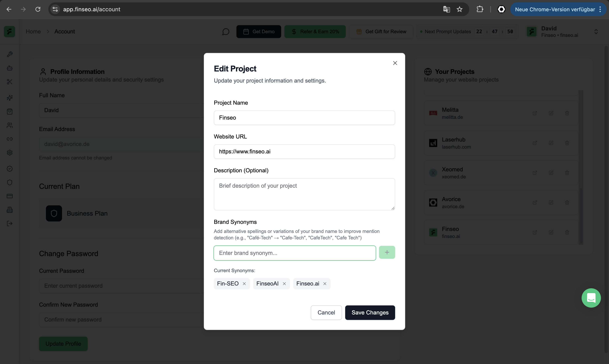Focus the Enter brand synonym field
This screenshot has width=609, height=364.
coord(294,253)
